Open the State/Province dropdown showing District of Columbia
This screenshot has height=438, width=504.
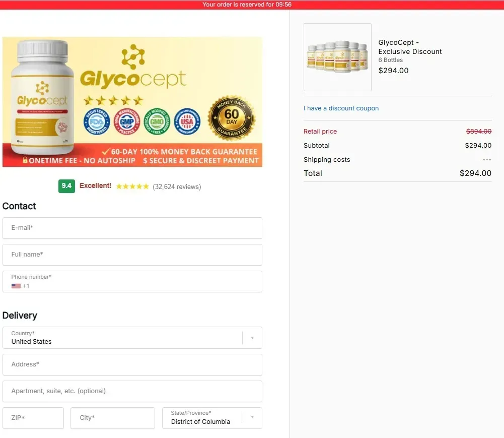tap(252, 417)
